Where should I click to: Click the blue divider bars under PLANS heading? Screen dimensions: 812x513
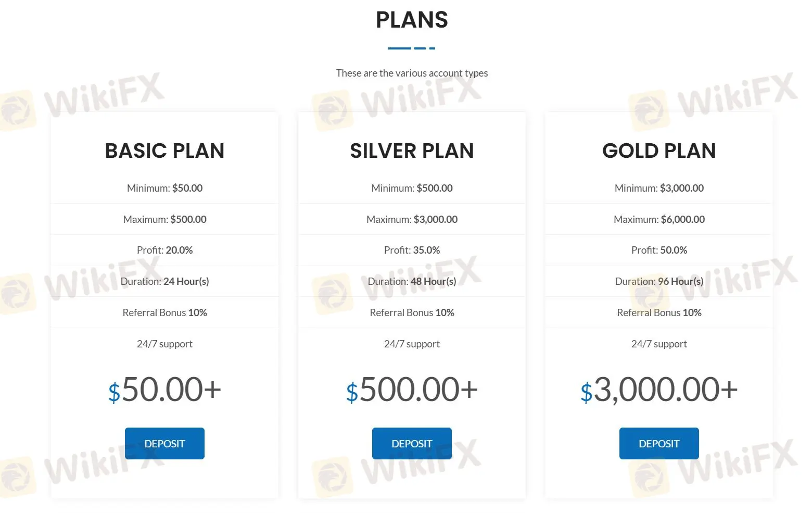click(x=411, y=48)
